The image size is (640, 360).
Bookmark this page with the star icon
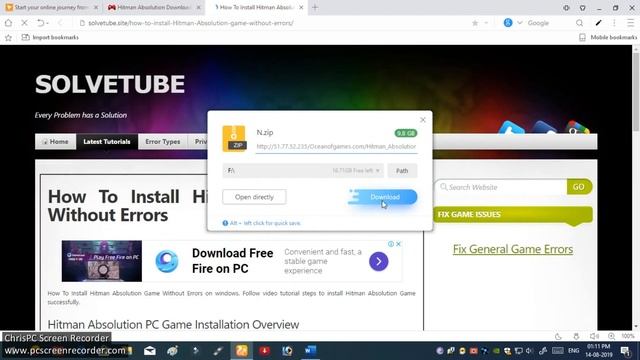pos(475,23)
